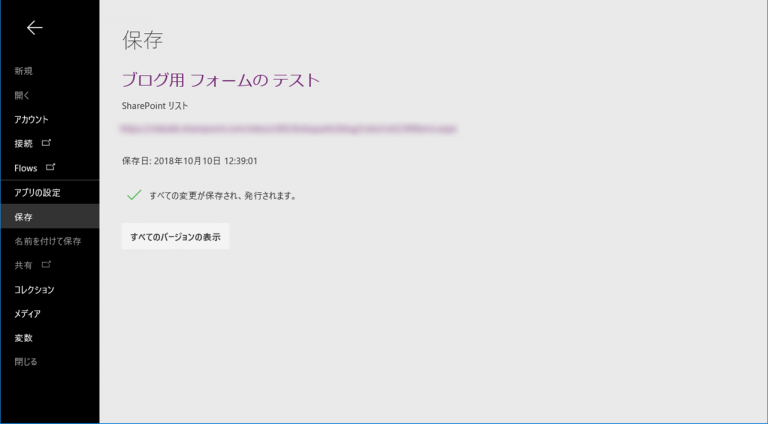Click 閉じる at the bottom of the menu
The height and width of the screenshot is (424, 768).
click(26, 361)
